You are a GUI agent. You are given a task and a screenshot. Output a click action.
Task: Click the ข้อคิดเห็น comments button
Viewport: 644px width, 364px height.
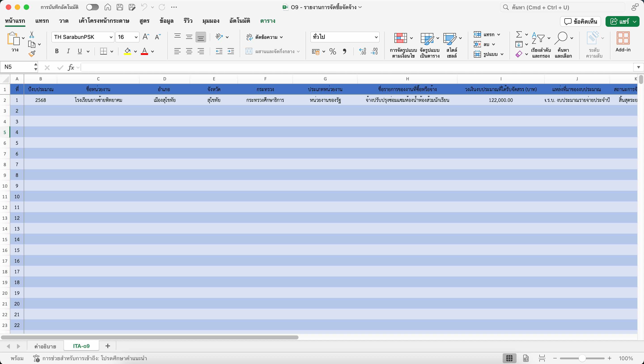(x=580, y=21)
